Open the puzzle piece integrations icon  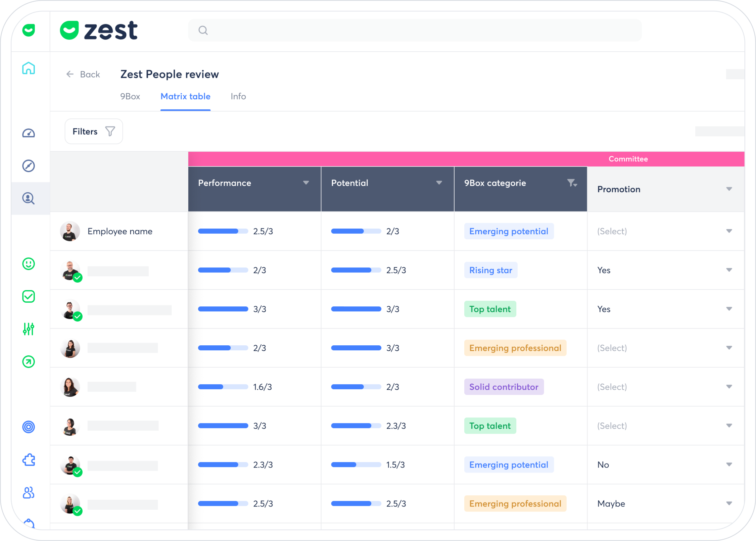click(x=29, y=460)
